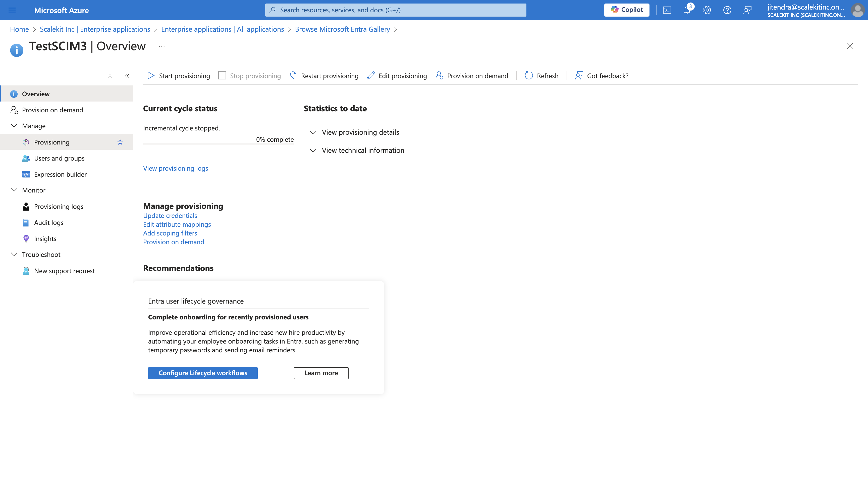Click toolbar Provision on demand icon

click(x=439, y=75)
